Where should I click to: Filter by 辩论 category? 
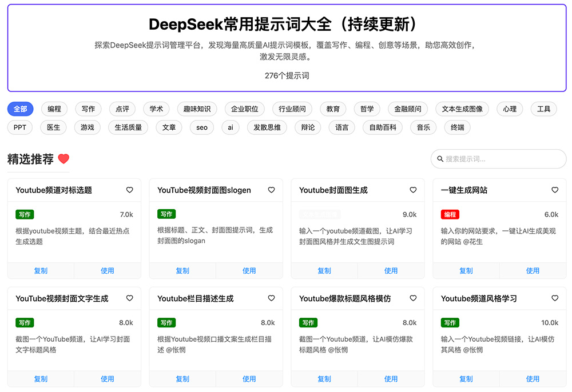coord(308,127)
